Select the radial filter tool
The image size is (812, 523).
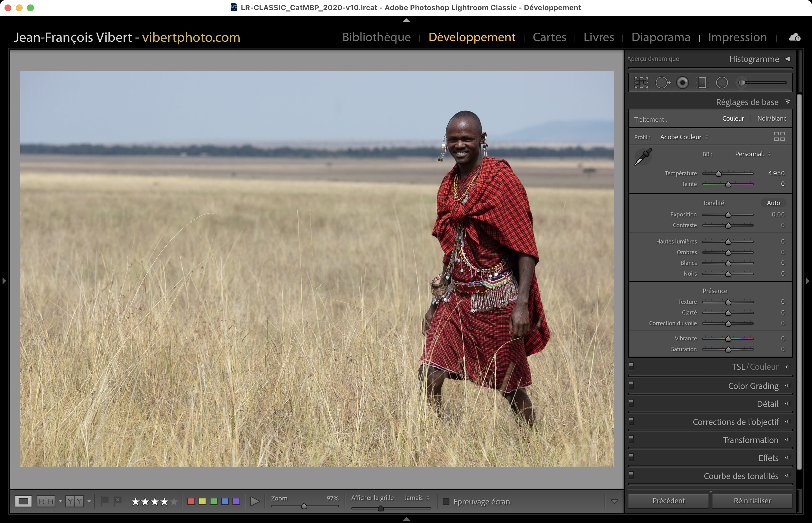[x=721, y=83]
